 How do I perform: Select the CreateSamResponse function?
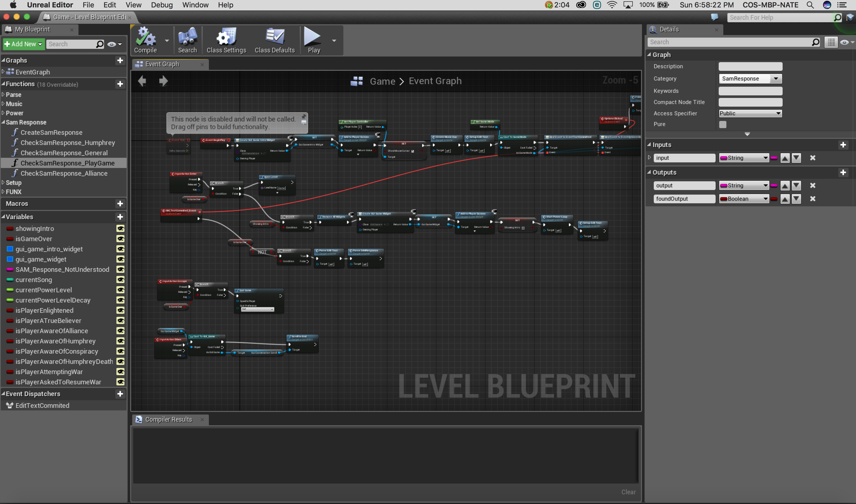click(51, 132)
